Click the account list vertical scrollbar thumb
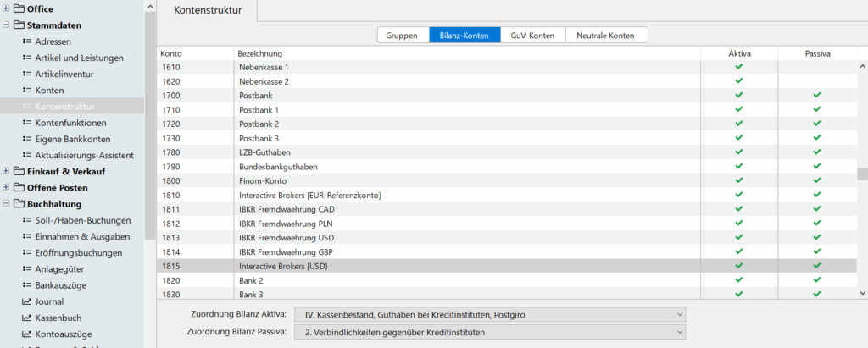This screenshot has height=348, width=868. (862, 174)
